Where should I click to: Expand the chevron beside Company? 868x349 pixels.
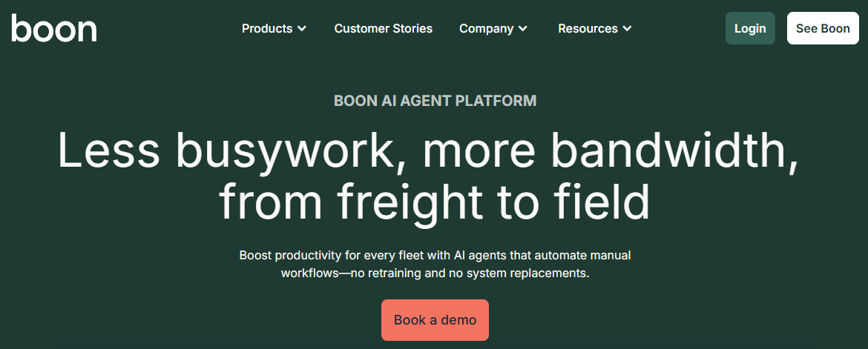point(523,29)
